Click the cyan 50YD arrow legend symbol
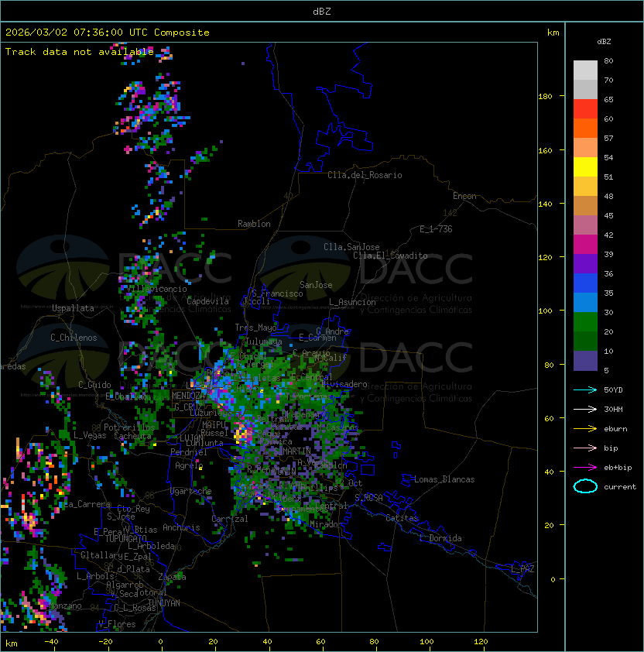 pos(585,389)
